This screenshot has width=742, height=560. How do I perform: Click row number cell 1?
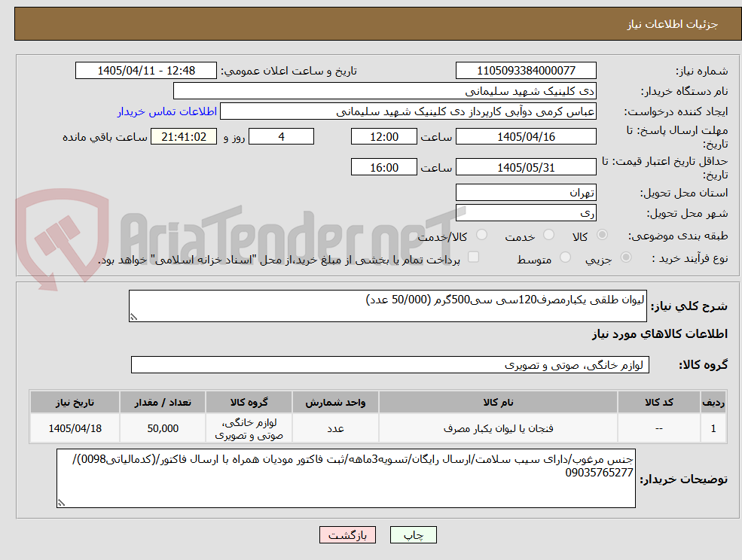pos(713,428)
